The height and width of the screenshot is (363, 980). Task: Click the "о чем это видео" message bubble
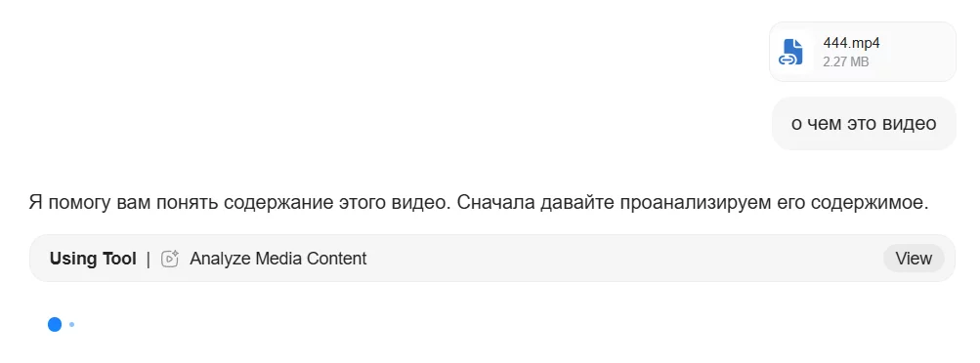(864, 124)
